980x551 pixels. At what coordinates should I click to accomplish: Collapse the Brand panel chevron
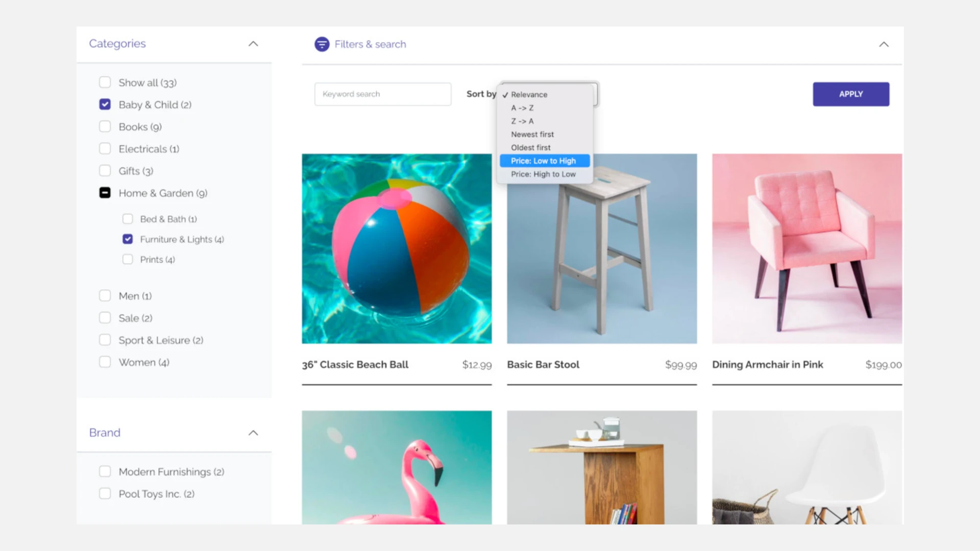click(253, 433)
